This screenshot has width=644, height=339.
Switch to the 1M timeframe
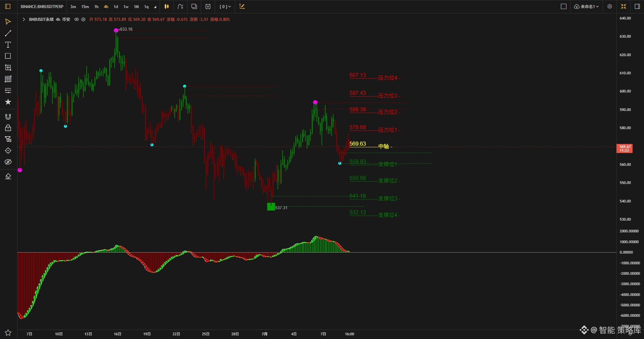[x=136, y=7]
